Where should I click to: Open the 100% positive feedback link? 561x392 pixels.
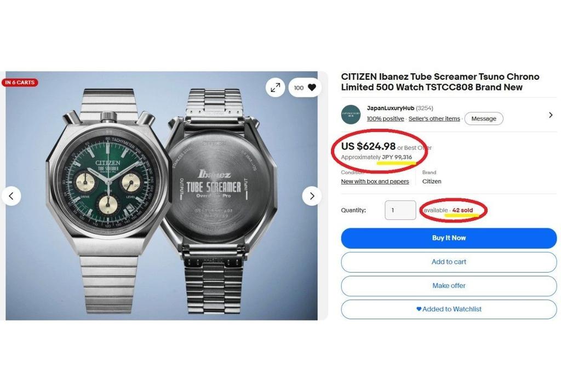[385, 119]
